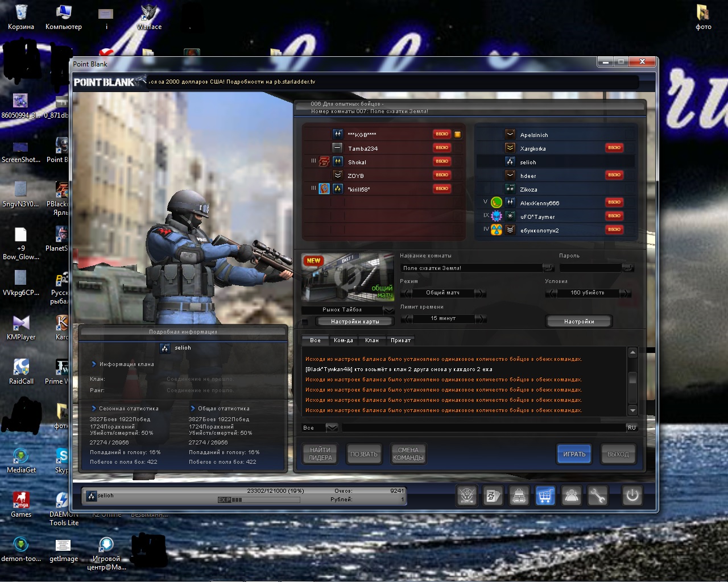
Task: Click the chat message input field
Action: point(483,427)
